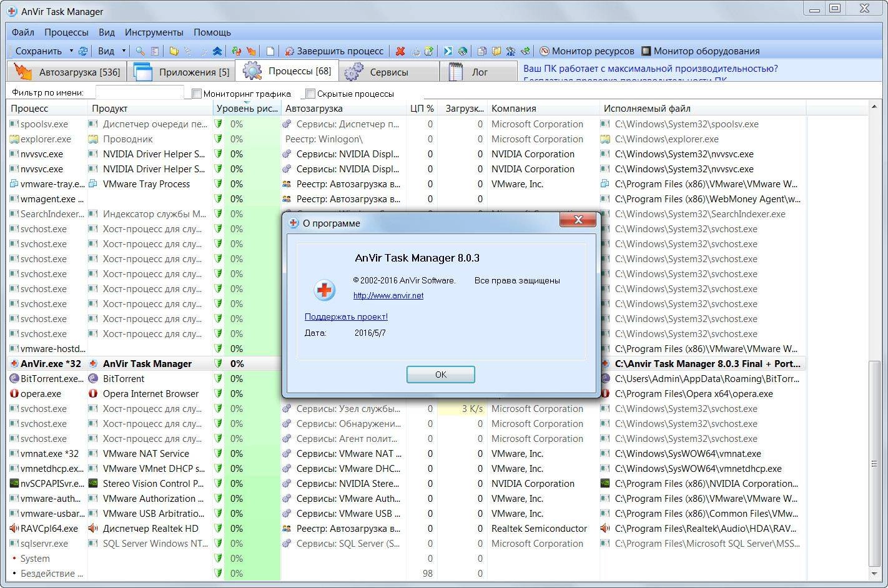This screenshot has height=588, width=888.
Task: Click the blue double up-arrow toolbar icon
Action: tap(217, 51)
